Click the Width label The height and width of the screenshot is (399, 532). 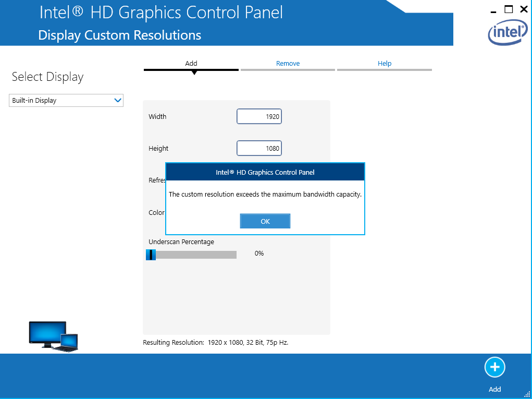[157, 116]
